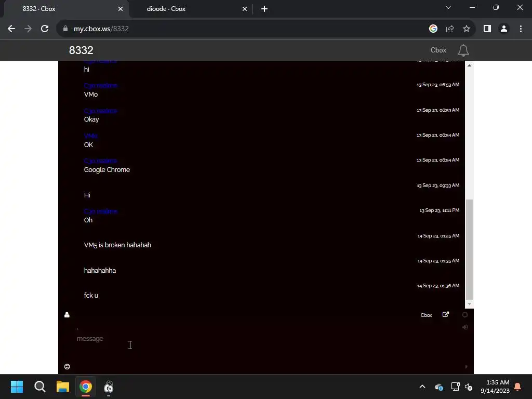
Task: Open the penguin app on the taskbar
Action: click(x=109, y=387)
